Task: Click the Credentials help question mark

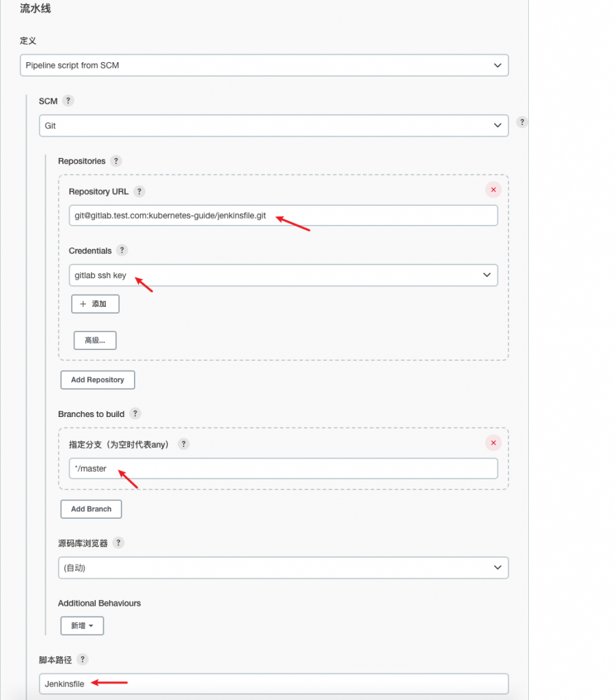Action: (122, 250)
